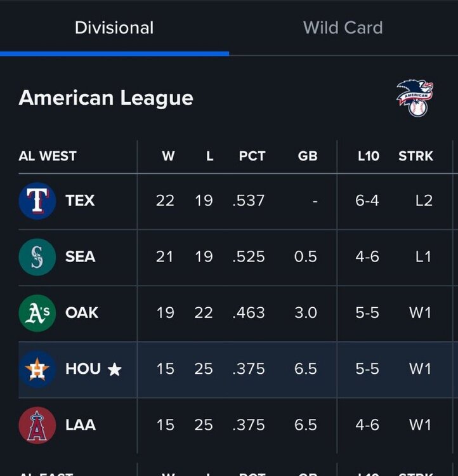Switch to the Wild Card tab
This screenshot has height=476, width=458.
(x=343, y=28)
